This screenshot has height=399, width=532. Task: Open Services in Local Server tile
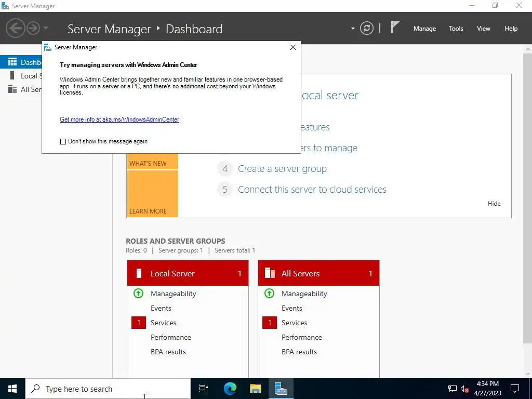[x=163, y=323]
